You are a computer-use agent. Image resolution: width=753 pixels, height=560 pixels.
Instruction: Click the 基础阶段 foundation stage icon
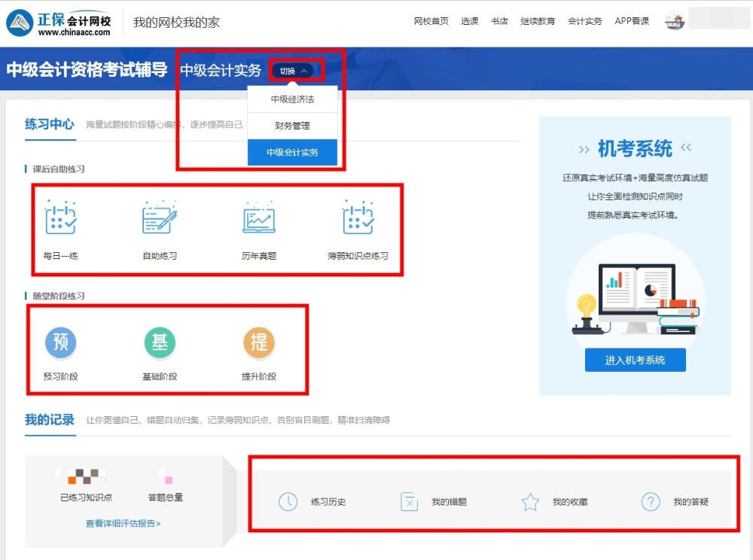[x=160, y=342]
